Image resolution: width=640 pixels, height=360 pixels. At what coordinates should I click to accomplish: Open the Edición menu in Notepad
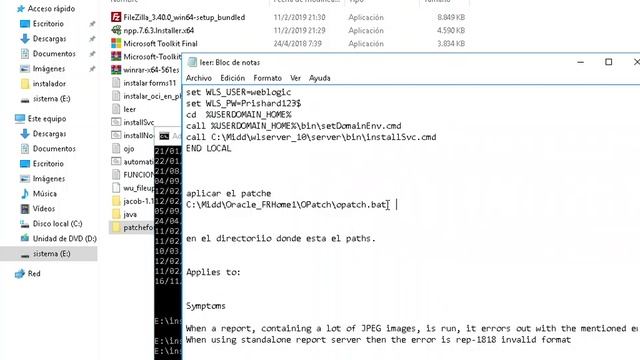click(233, 78)
